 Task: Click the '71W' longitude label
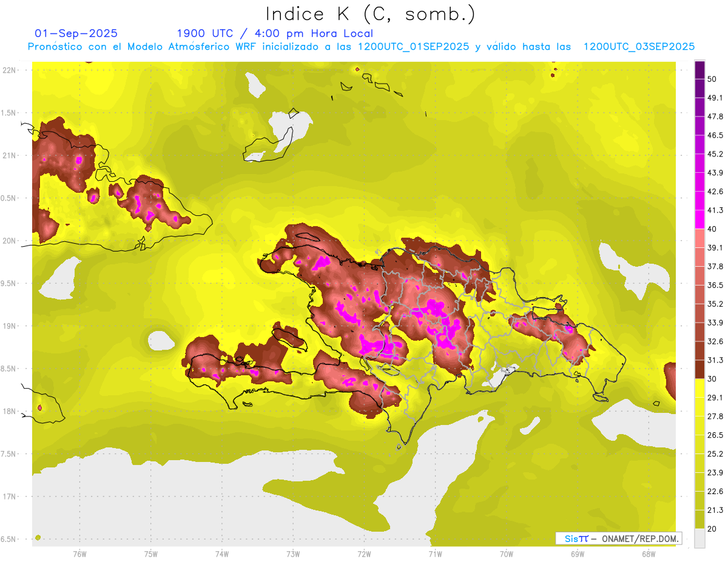click(435, 554)
